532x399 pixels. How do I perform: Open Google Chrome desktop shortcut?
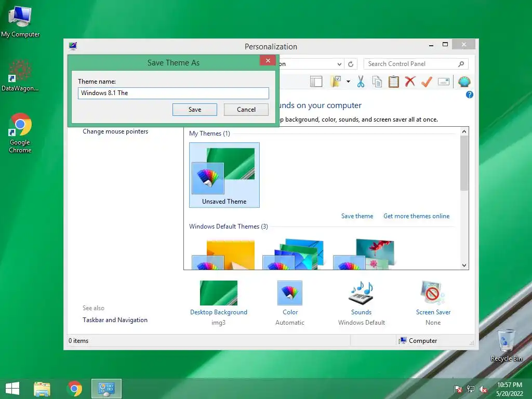pos(20,133)
